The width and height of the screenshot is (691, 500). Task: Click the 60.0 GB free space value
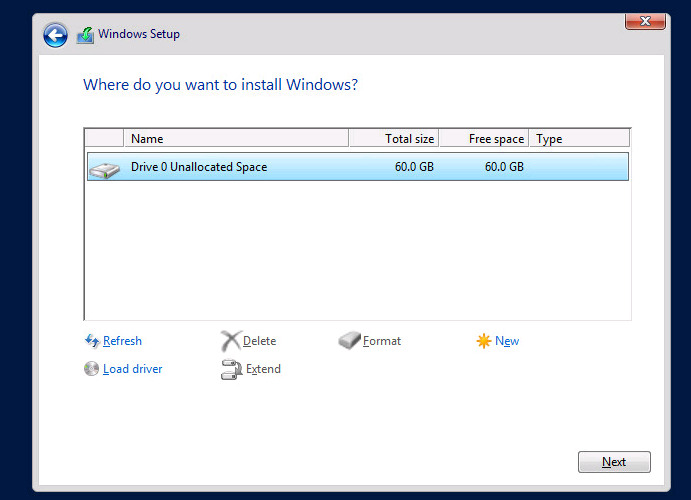click(504, 167)
